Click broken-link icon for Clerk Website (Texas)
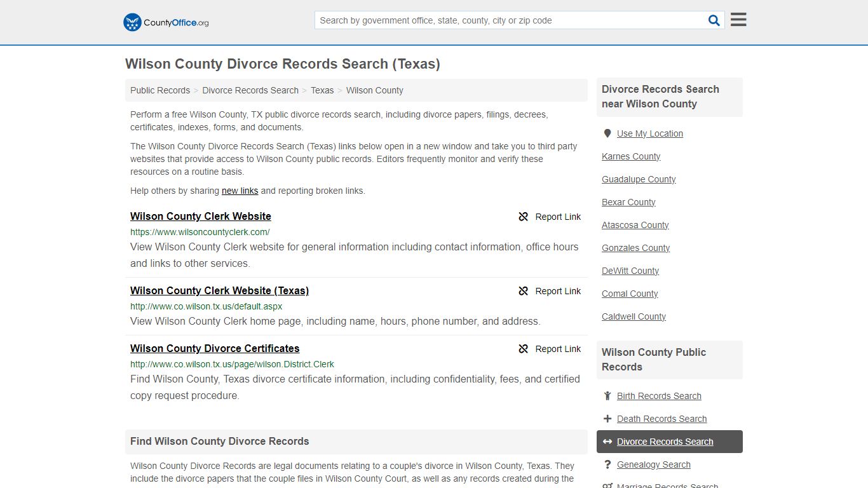This screenshot has width=868, height=488. pos(524,291)
